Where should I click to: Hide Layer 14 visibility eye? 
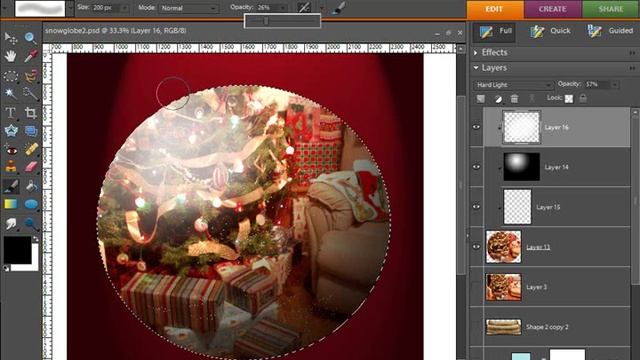coord(476,167)
